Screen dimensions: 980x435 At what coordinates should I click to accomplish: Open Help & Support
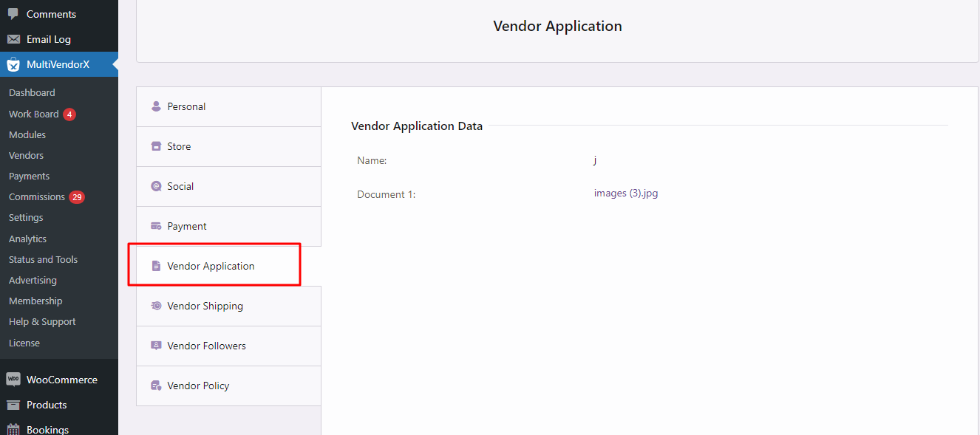42,321
